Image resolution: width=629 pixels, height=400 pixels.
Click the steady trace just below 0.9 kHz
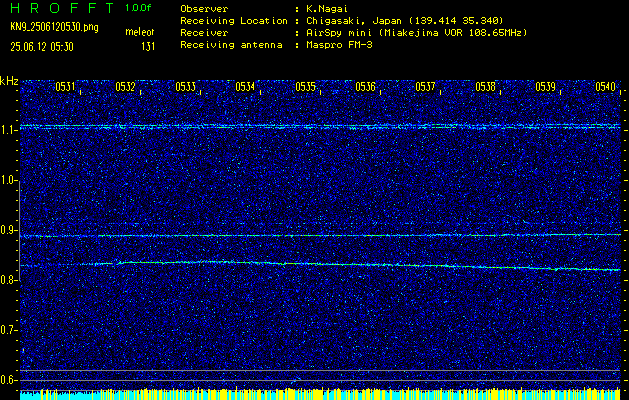[320, 236]
